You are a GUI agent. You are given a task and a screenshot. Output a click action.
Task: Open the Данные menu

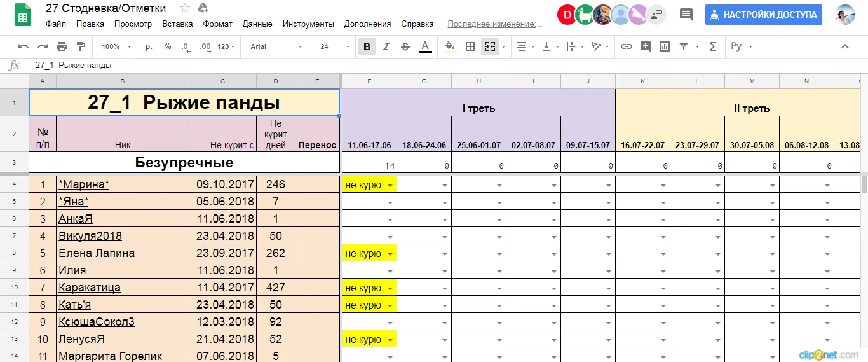coord(257,24)
